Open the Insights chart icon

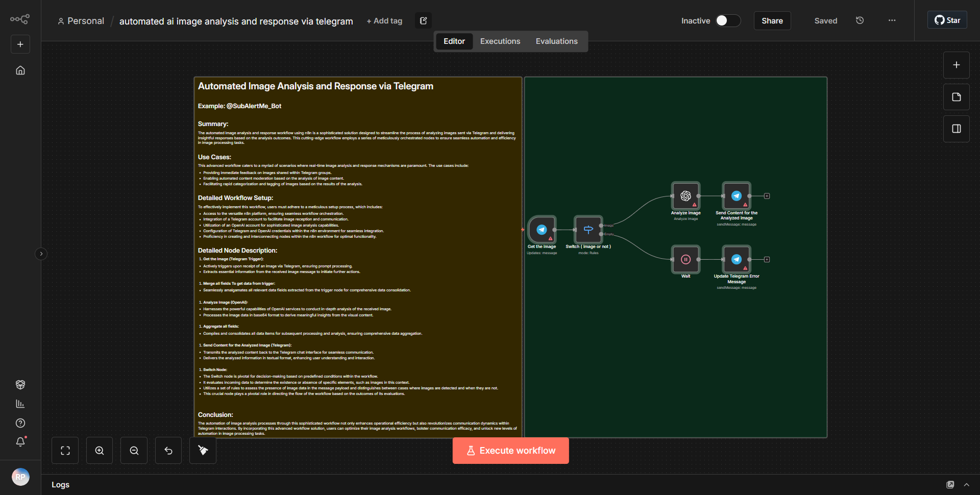[x=20, y=404]
